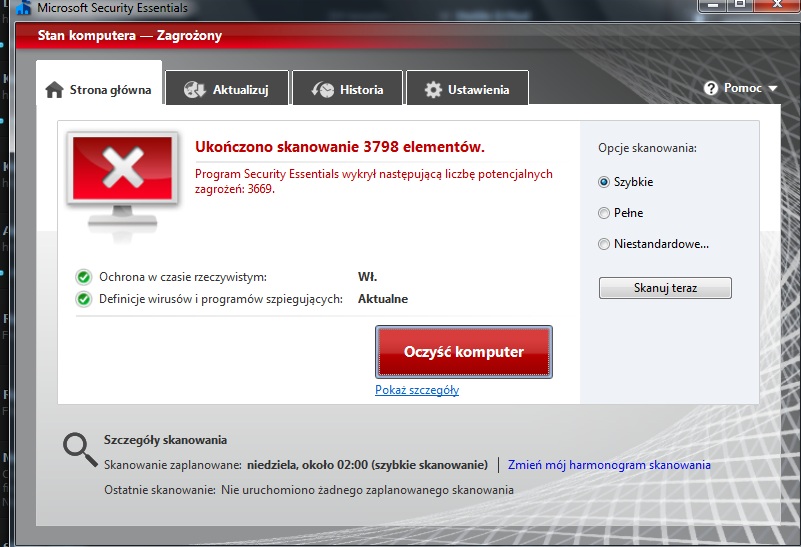The image size is (801, 547).
Task: Close the Security Essentials window
Action: click(776, 5)
